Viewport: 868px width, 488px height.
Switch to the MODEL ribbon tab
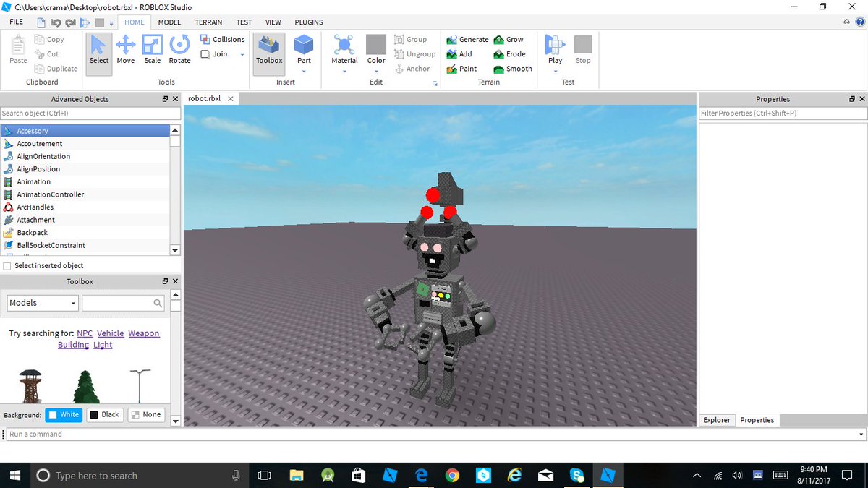tap(169, 22)
